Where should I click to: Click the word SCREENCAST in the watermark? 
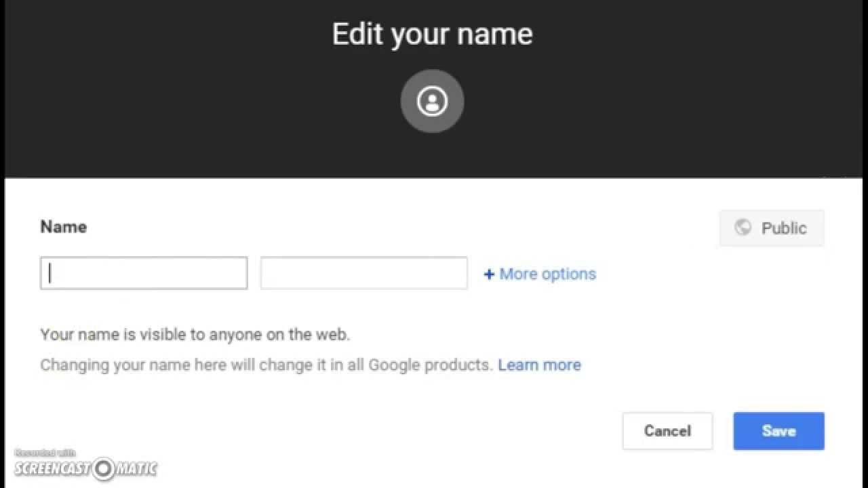(x=52, y=468)
